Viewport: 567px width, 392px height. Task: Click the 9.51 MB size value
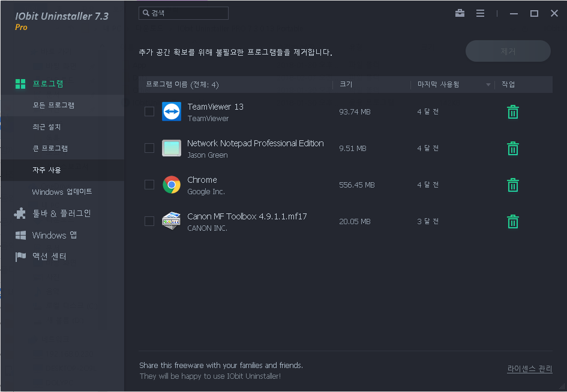(353, 149)
